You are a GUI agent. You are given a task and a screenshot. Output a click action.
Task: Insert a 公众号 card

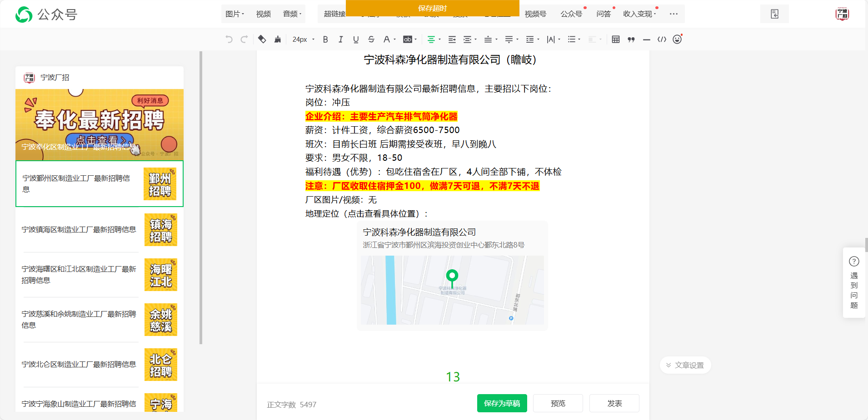571,14
